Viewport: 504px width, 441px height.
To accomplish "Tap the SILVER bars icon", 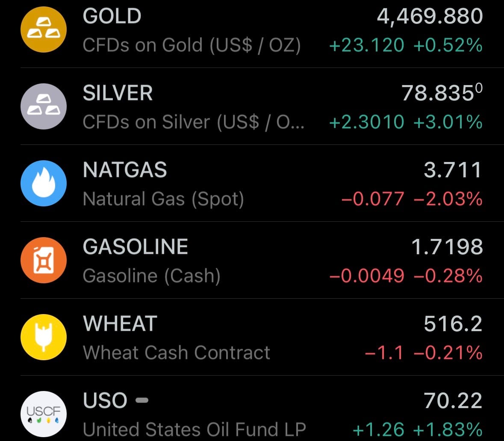I will coord(44,106).
